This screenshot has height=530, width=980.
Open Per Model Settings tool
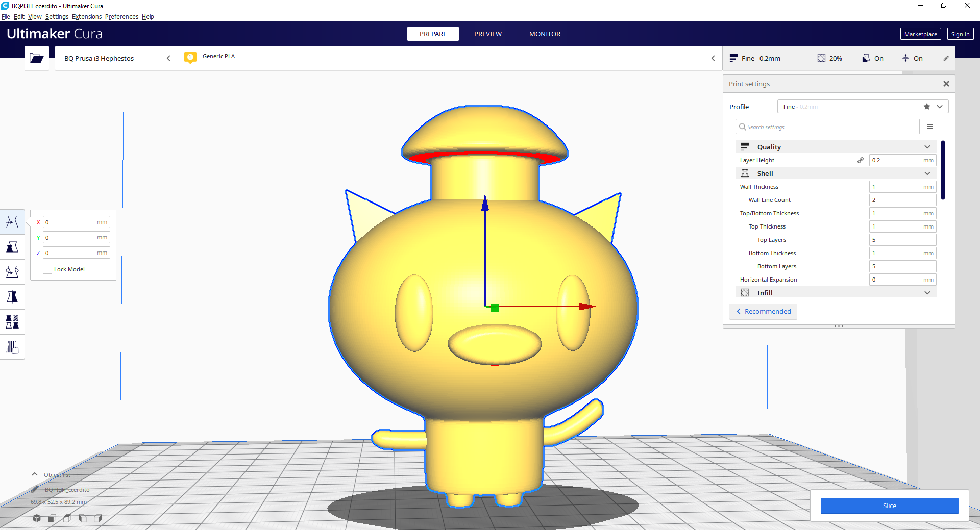click(x=12, y=321)
